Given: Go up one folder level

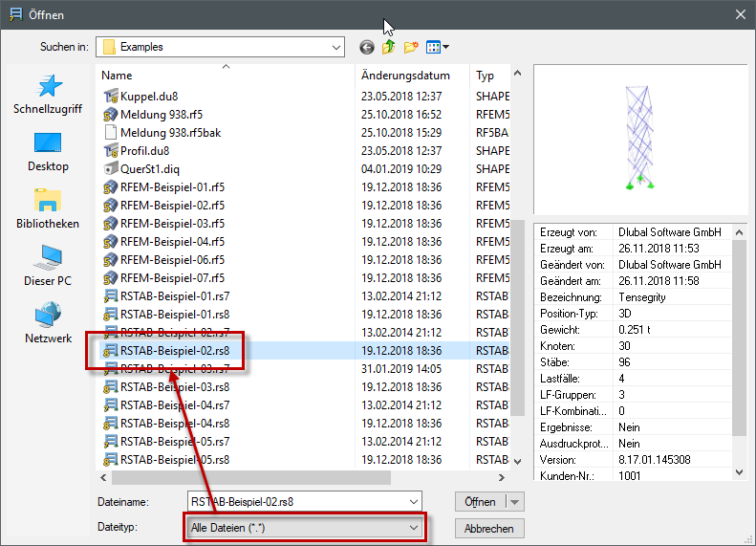Looking at the screenshot, I should click(x=389, y=47).
